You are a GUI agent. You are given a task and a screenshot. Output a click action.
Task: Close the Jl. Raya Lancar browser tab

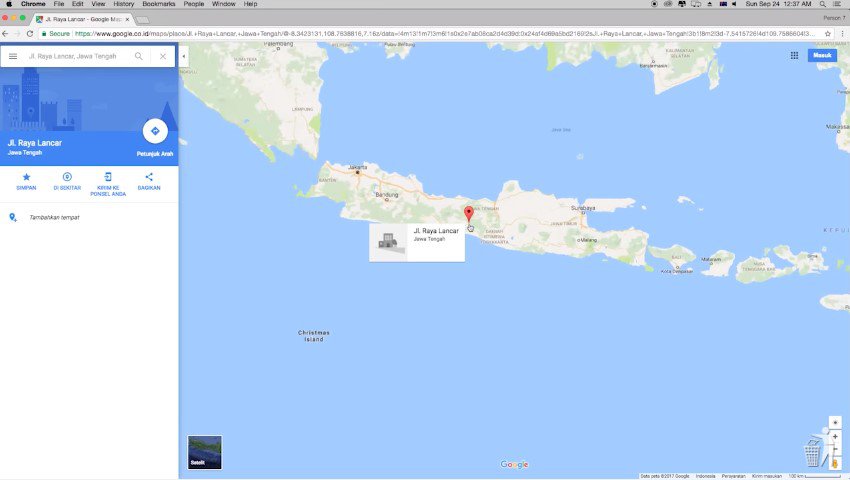[127, 19]
